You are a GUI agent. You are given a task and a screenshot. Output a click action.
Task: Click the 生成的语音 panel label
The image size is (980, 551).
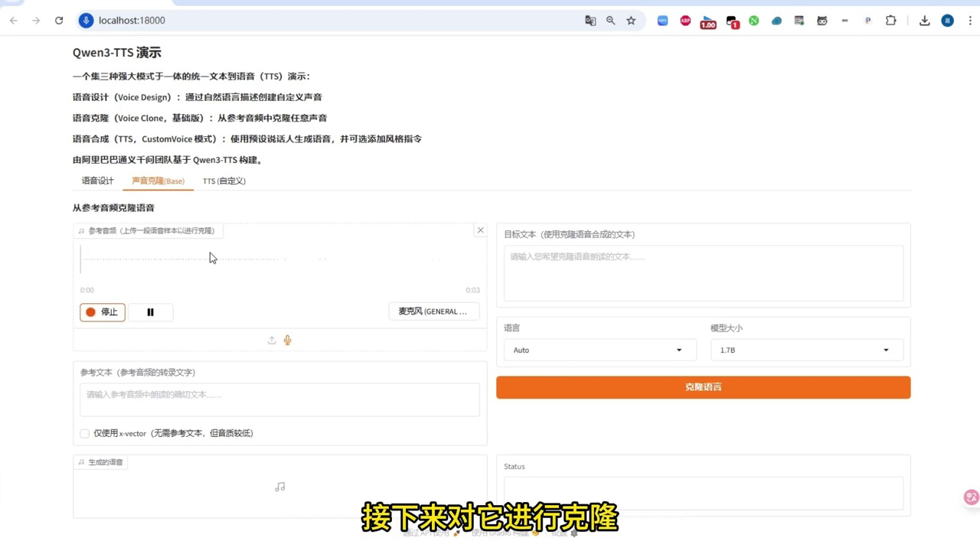click(100, 462)
